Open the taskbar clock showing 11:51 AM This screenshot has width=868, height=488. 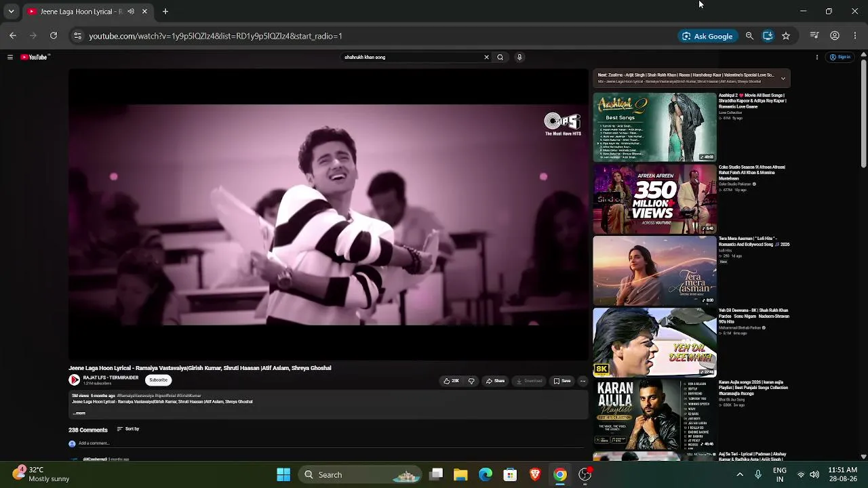click(x=842, y=474)
